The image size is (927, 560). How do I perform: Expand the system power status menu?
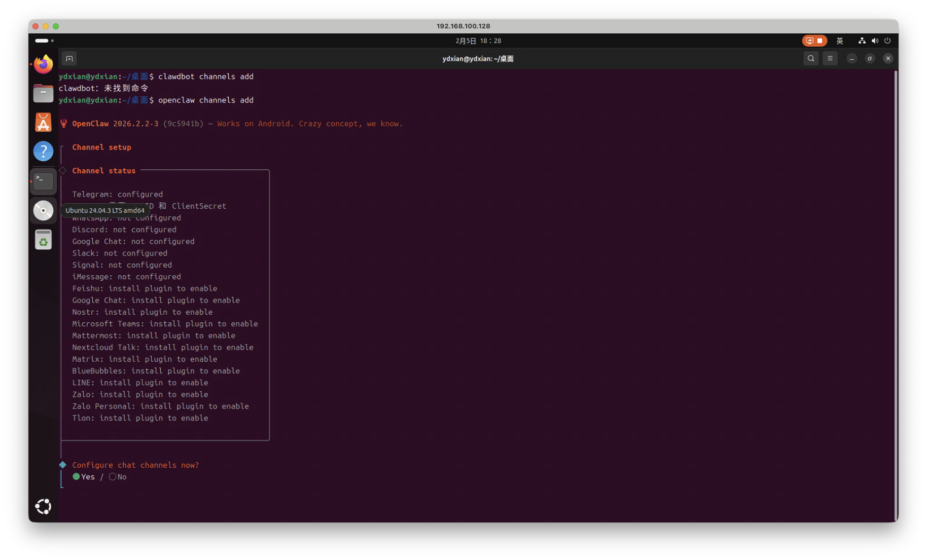pyautogui.click(x=887, y=41)
